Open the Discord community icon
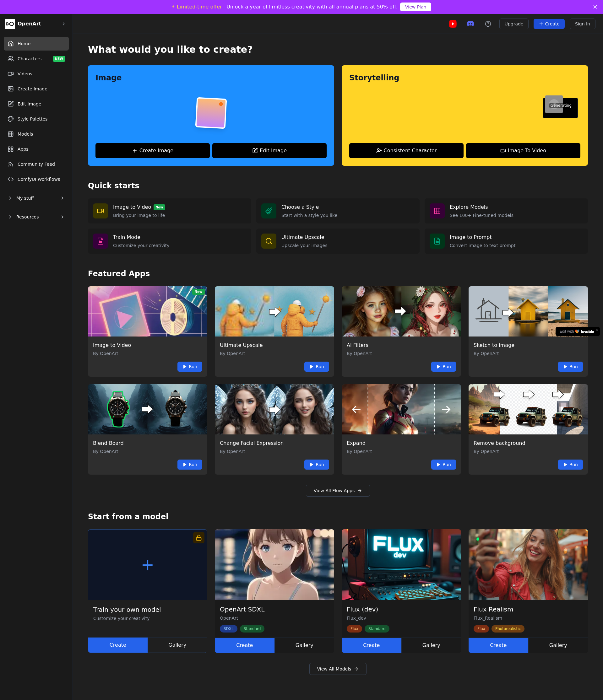The image size is (603, 700). [x=470, y=24]
